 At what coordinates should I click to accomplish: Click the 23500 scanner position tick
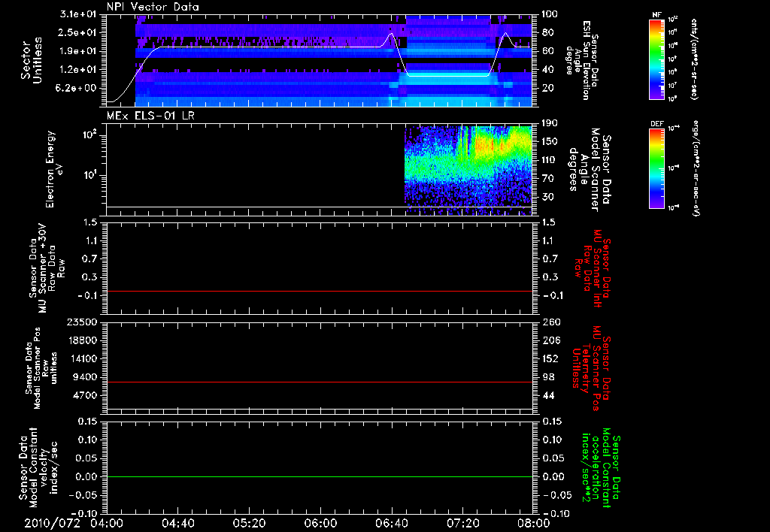[x=81, y=322]
